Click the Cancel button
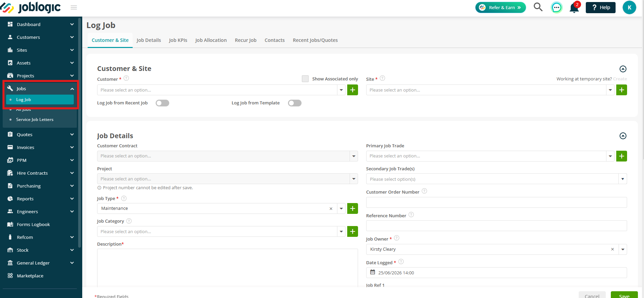644x298 pixels. tap(592, 295)
